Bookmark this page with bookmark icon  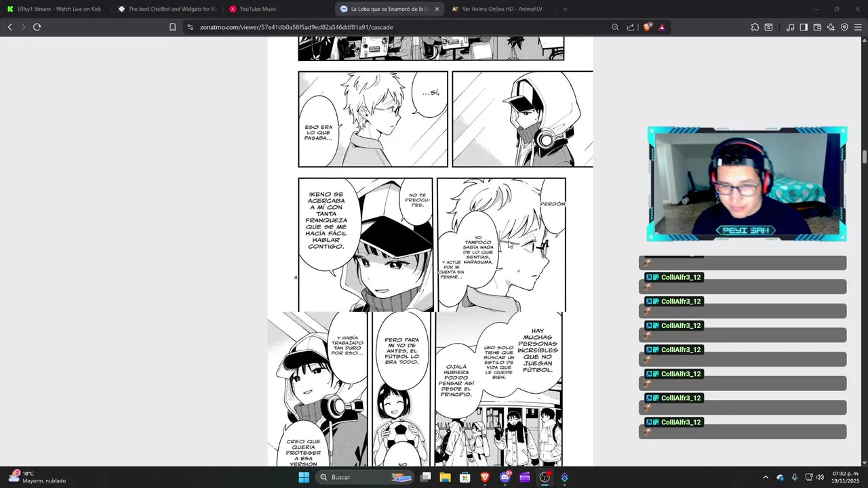coord(172,27)
